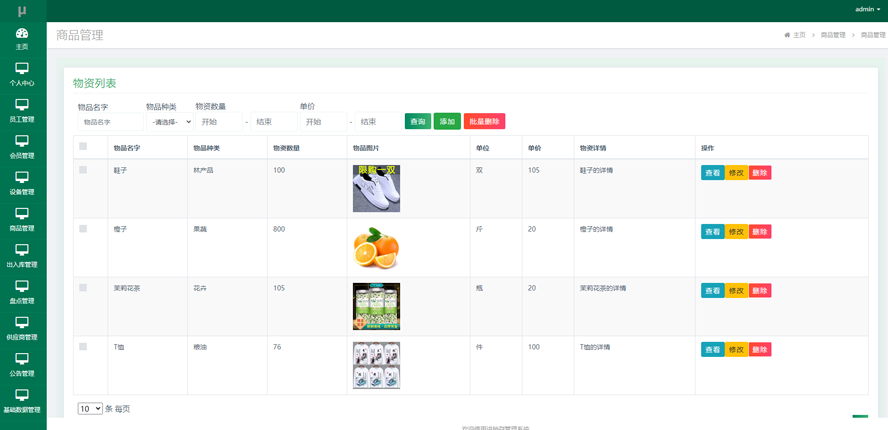
Task: Open the rows-per-page selector showing 10
Action: [90, 409]
